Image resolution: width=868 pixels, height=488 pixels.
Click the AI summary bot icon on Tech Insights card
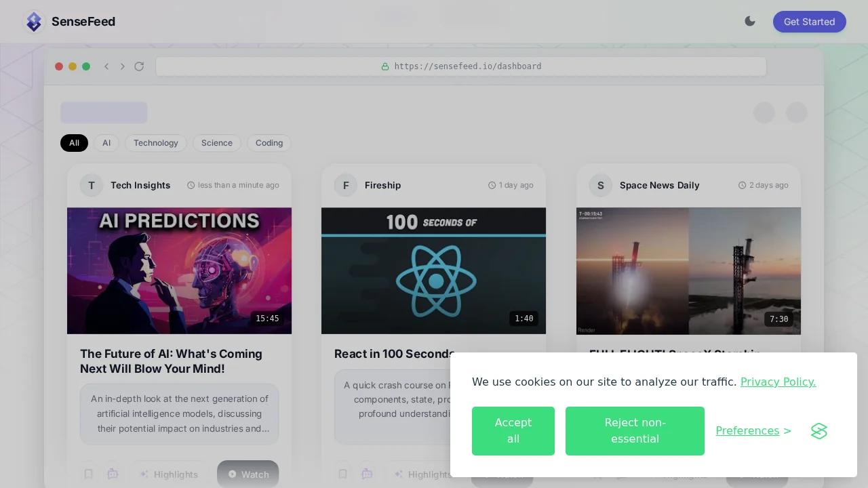[x=113, y=474]
